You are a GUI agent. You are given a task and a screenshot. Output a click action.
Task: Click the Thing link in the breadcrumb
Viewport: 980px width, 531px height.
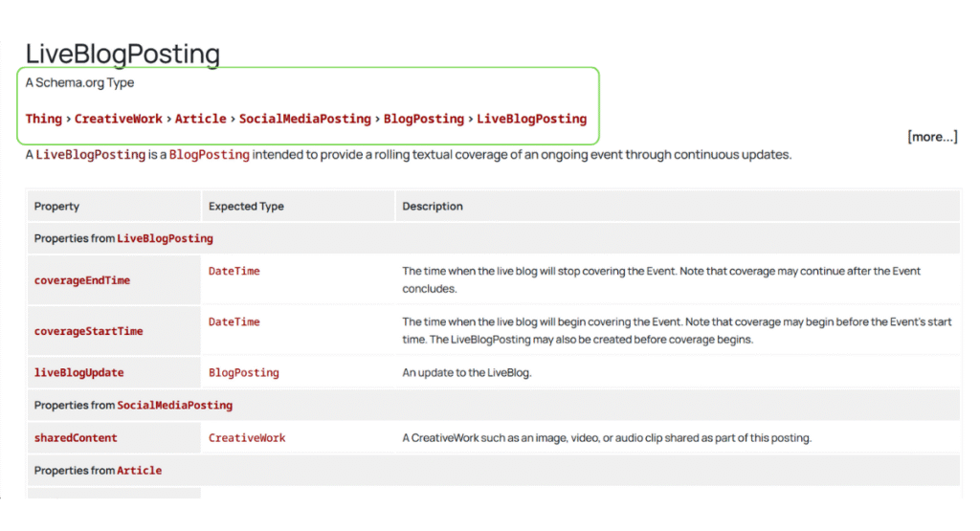point(44,119)
